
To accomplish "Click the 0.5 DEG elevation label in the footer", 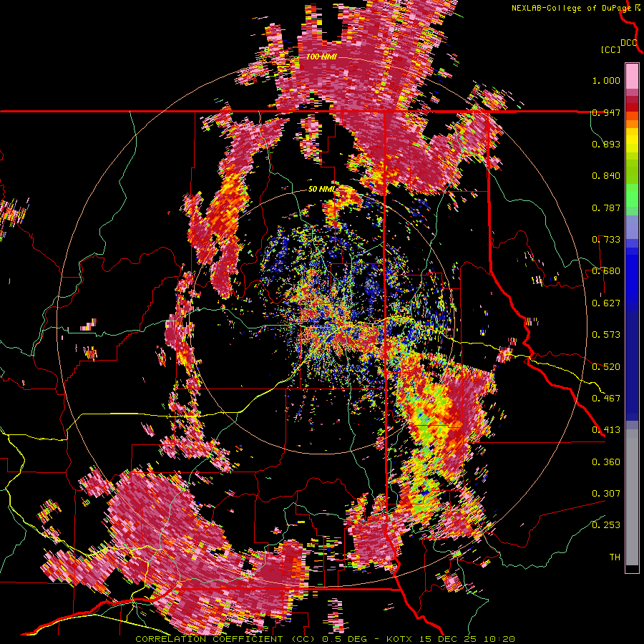I will coord(346,639).
